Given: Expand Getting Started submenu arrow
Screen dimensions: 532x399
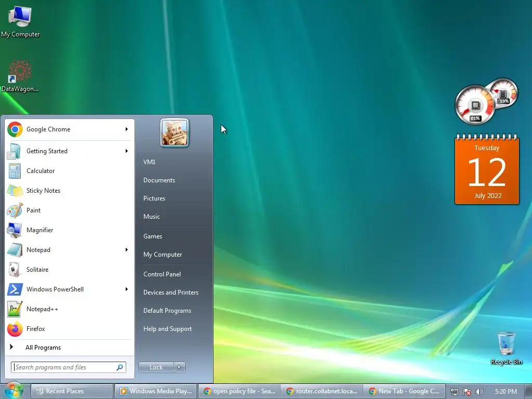Looking at the screenshot, I should pyautogui.click(x=127, y=151).
